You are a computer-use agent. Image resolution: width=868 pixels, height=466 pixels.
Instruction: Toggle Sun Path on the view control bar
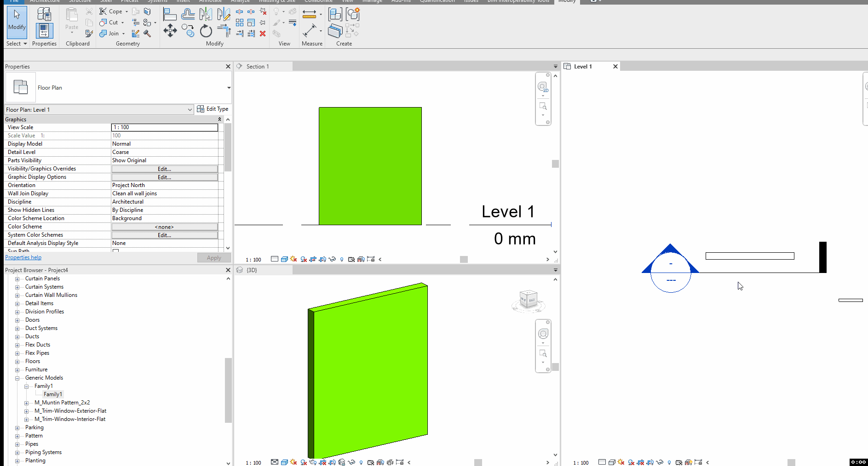(x=293, y=259)
